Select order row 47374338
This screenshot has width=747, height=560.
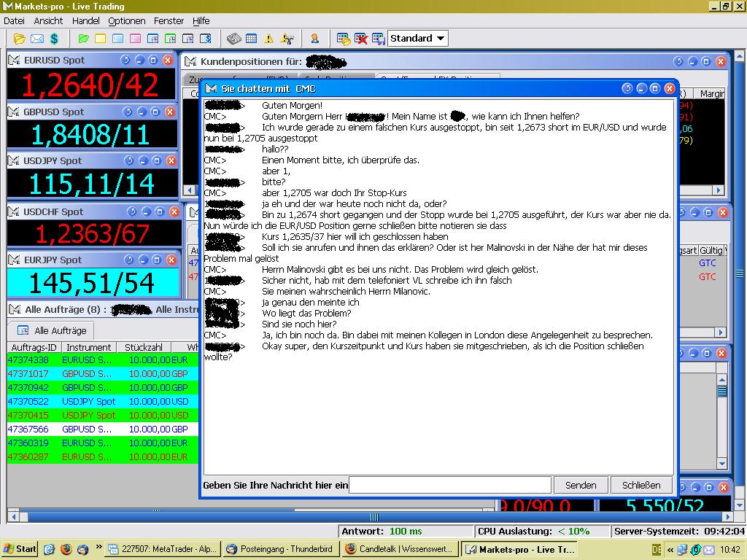[28, 360]
